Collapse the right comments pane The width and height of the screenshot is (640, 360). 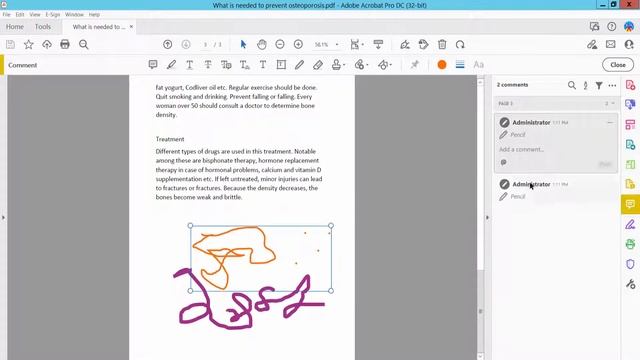[487, 218]
